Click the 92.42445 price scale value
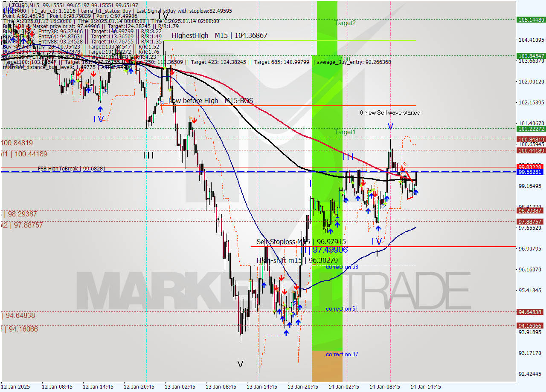 click(531, 374)
